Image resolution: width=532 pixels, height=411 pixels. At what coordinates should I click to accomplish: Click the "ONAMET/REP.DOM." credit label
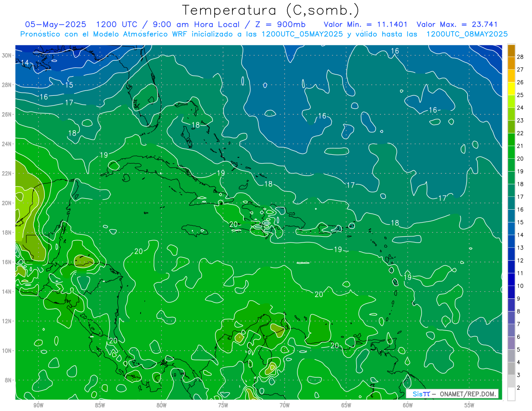click(x=468, y=394)
